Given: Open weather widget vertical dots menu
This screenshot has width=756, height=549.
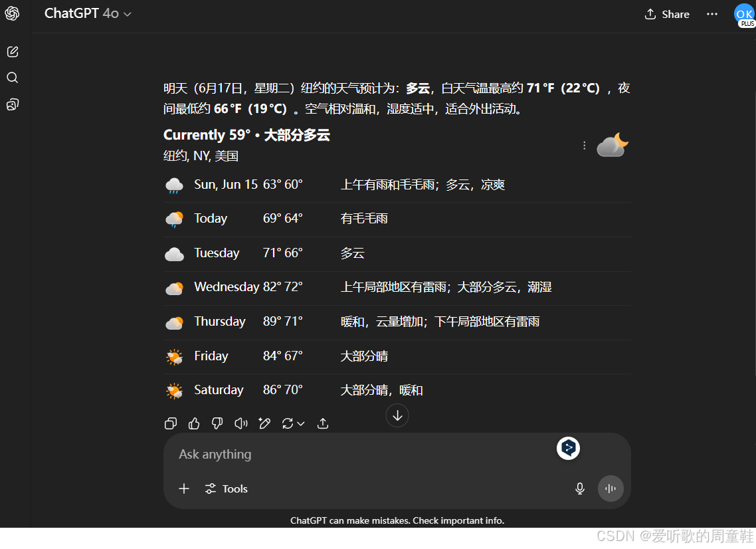Looking at the screenshot, I should [x=585, y=145].
